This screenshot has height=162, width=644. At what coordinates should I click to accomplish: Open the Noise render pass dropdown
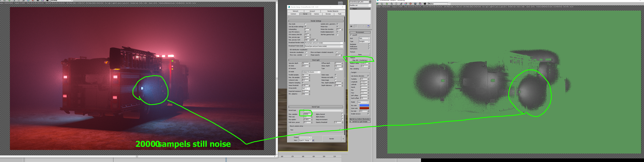coord(449,4)
